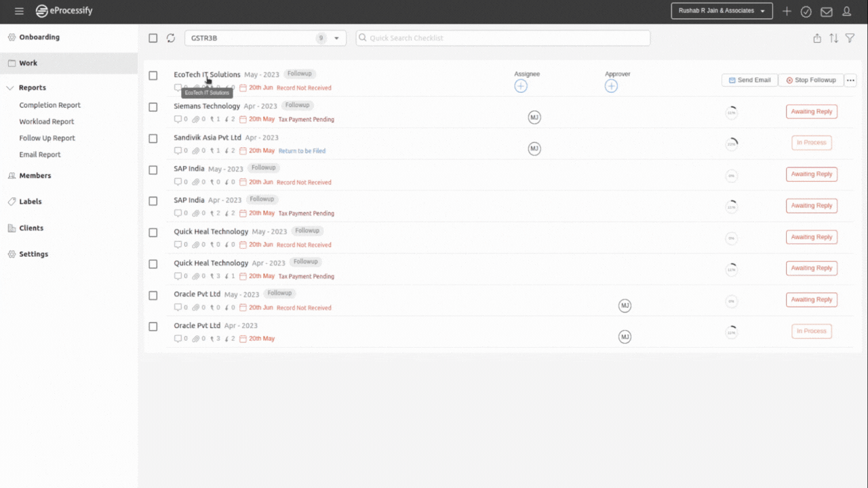The height and width of the screenshot is (488, 868).
Task: Check the Quick Heal Technology Apr-2023 checkbox
Action: tap(153, 264)
